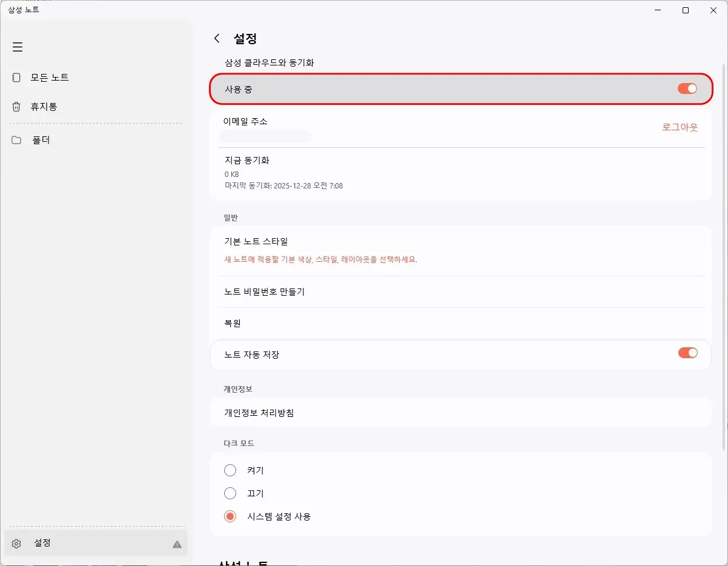Click the back arrow next to 설정 title
Viewport: 728px width, 566px height.
[x=216, y=38]
